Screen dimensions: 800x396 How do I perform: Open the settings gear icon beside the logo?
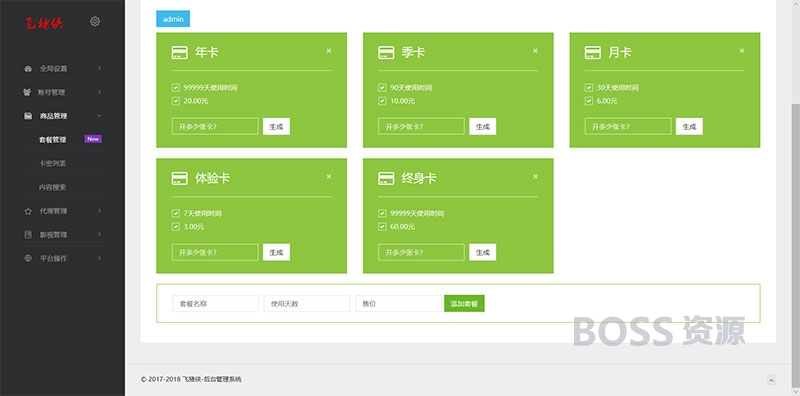click(x=95, y=21)
